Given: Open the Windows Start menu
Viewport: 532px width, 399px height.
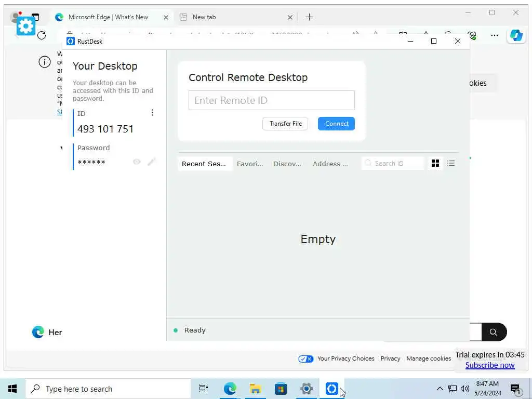Looking at the screenshot, I should (x=12, y=389).
